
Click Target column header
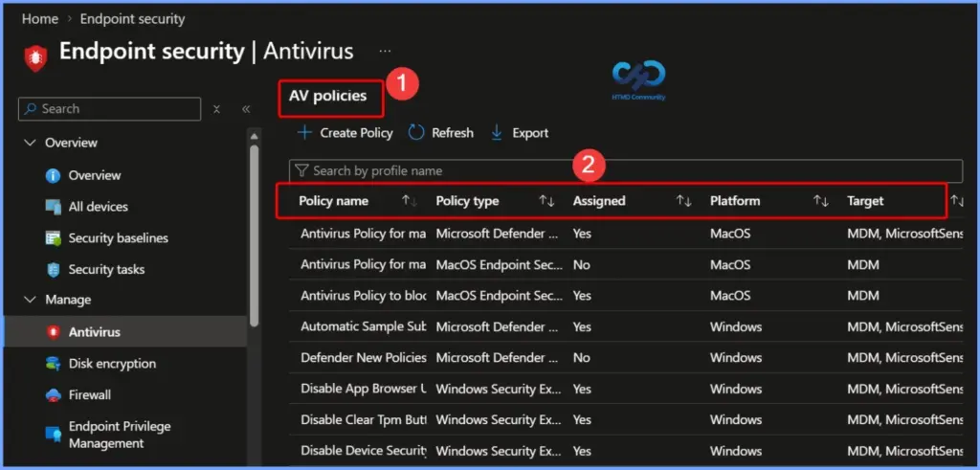point(865,201)
